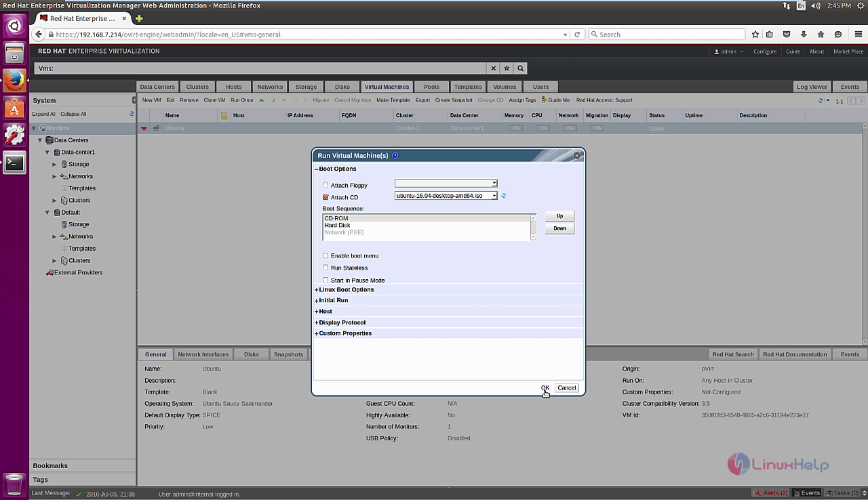Close the Run Virtual Machine(s) dialog
Viewport: 868px width, 500px height.
[577, 155]
